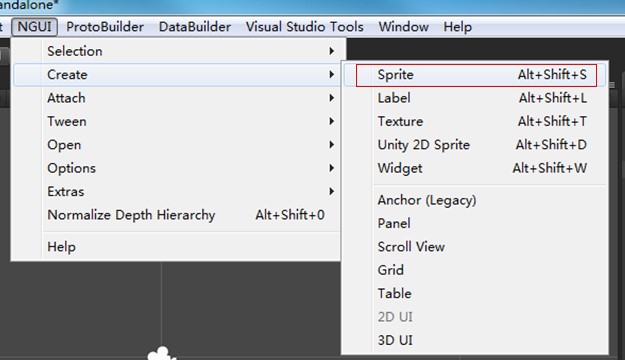
Task: Open the Help menu in the menu bar
Action: [457, 27]
